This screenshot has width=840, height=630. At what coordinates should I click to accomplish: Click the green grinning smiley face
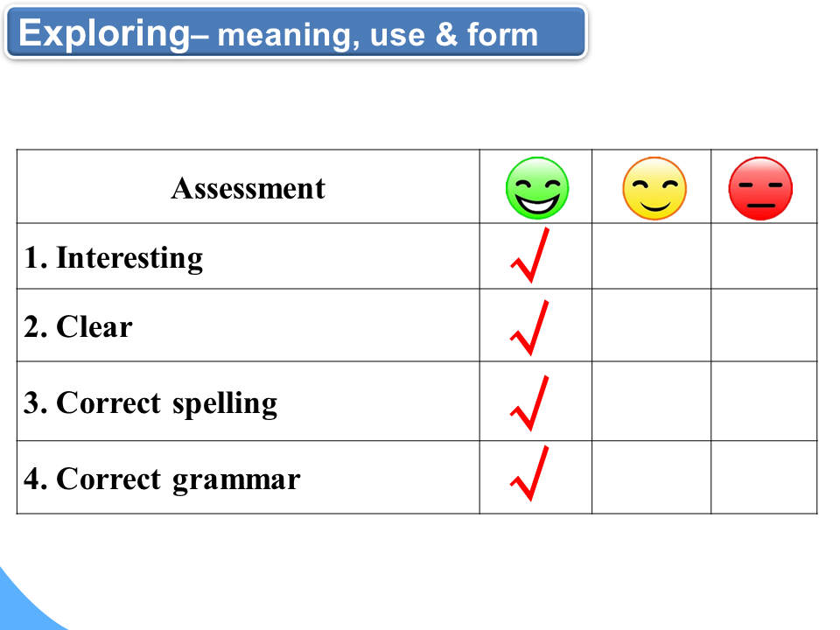[x=536, y=188]
